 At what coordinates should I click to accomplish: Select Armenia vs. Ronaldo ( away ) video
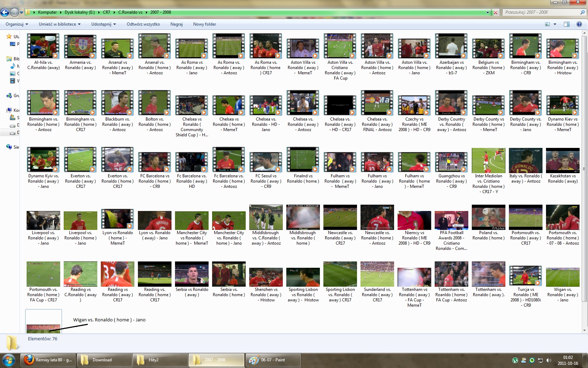(80, 52)
